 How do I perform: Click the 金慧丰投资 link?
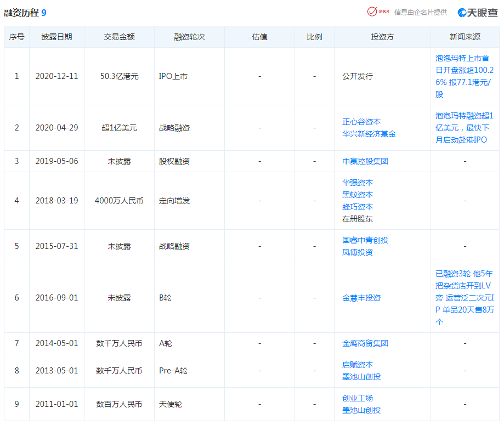361,298
